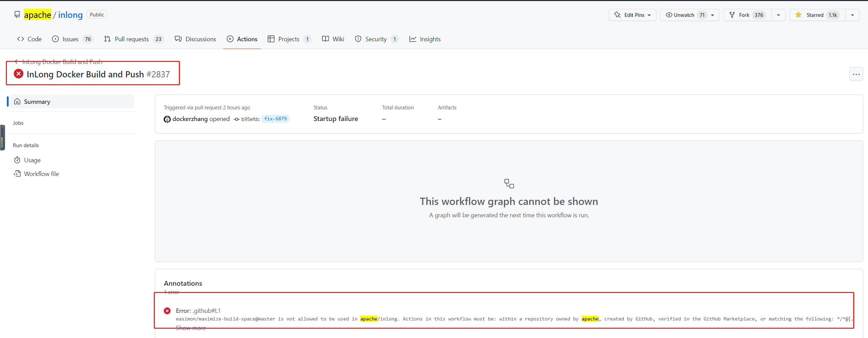Open the apache organization link
The image size is (868, 338).
[37, 15]
